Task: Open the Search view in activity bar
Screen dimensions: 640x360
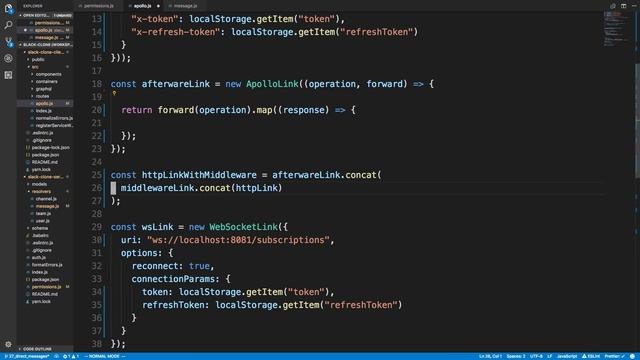Action: [8, 25]
